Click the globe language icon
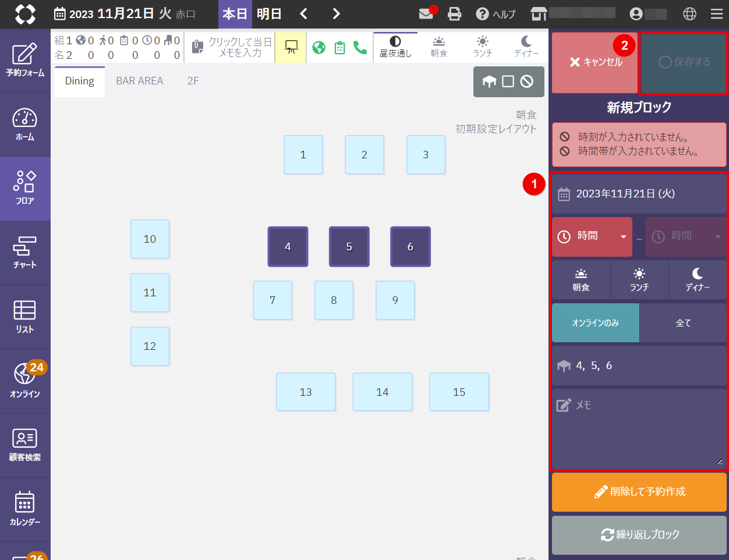 689,14
